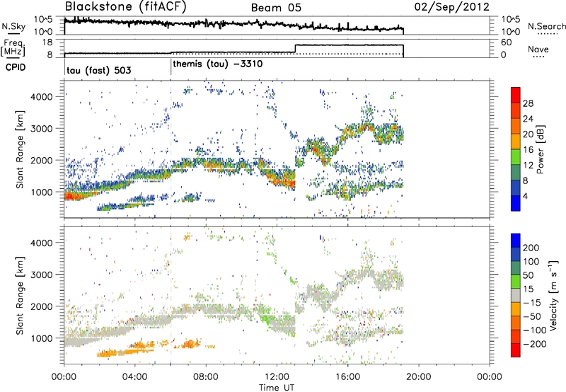Click the 'CPID' row label
The height and width of the screenshot is (392, 566).
(x=16, y=67)
